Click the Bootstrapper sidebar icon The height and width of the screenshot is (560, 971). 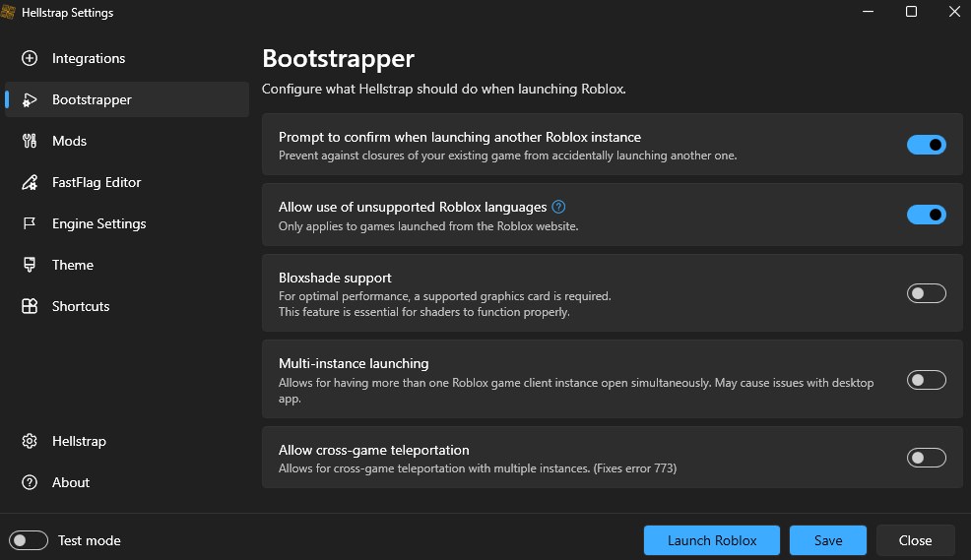(x=30, y=99)
